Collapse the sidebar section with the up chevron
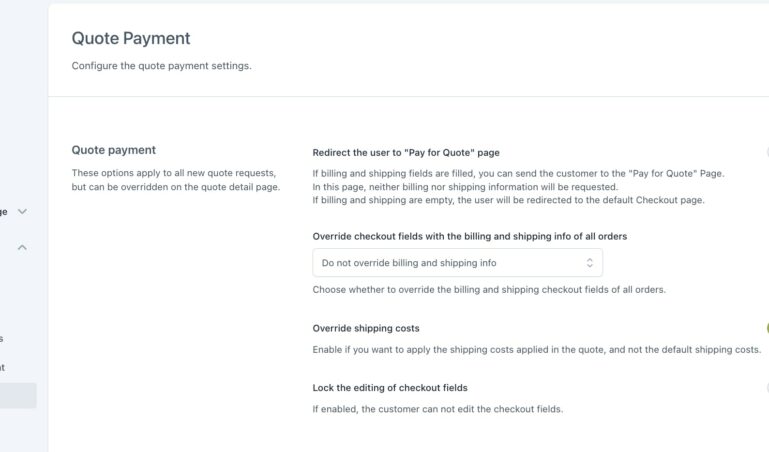 tap(22, 247)
